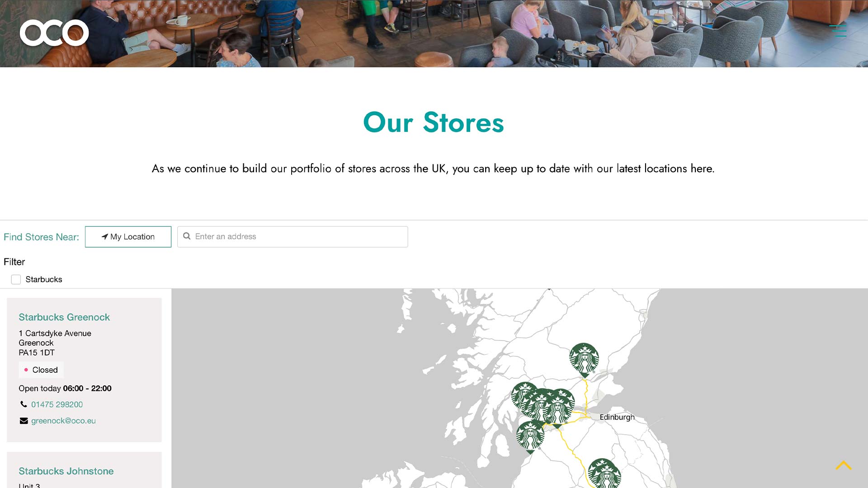
Task: Focus the Enter an address field
Action: 292,237
